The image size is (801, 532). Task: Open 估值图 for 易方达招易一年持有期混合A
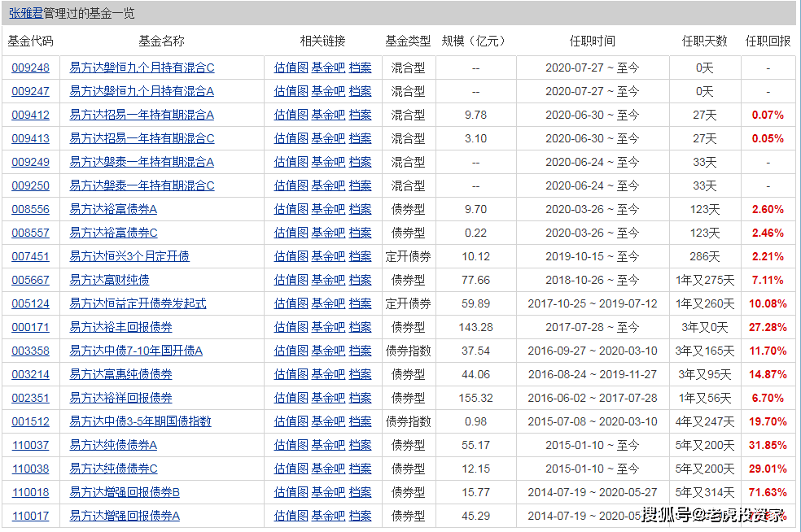click(291, 115)
